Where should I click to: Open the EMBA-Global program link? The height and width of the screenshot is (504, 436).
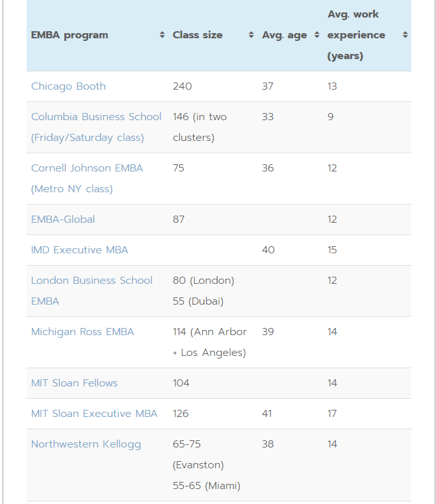[63, 220]
